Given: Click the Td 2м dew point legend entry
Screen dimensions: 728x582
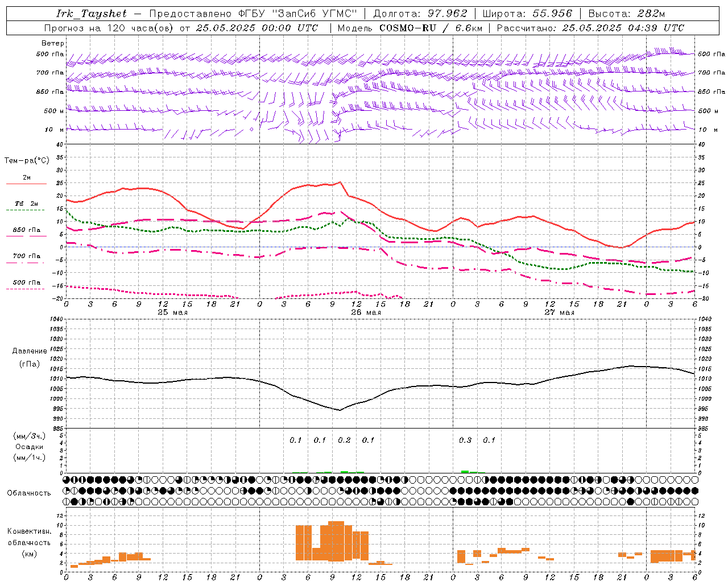Looking at the screenshot, I should (27, 203).
